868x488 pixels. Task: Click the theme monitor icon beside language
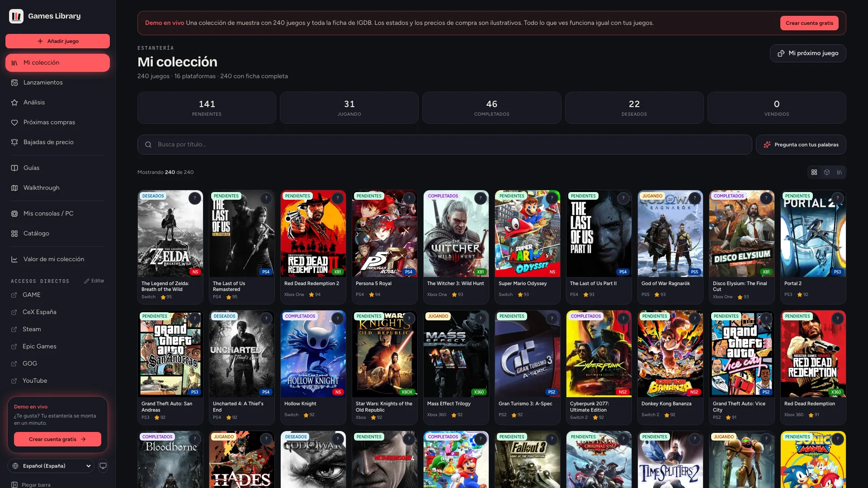click(103, 466)
